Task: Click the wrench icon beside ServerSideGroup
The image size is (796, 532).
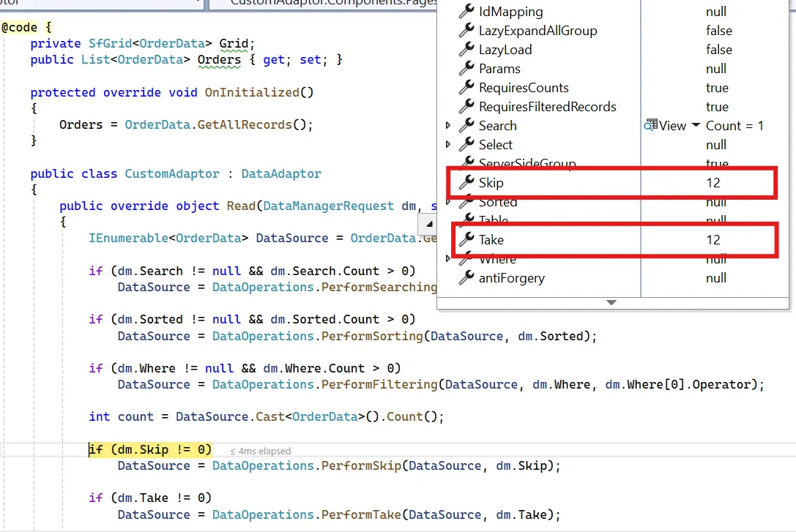Action: click(466, 163)
